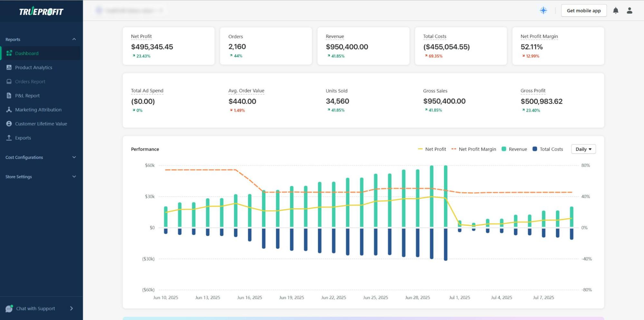Toggle the Revenue series in chart legend
The width and height of the screenshot is (644, 320).
(514, 149)
